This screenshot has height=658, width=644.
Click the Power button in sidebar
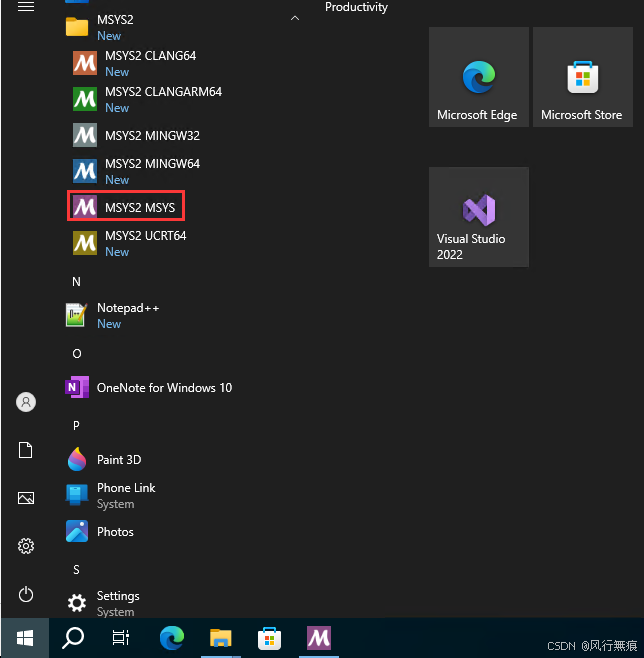(26, 594)
